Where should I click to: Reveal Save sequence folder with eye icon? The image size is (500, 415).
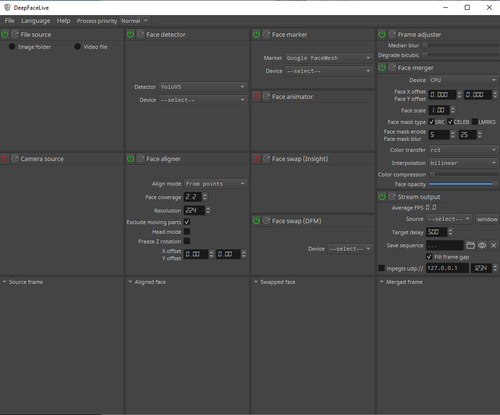[x=482, y=245]
